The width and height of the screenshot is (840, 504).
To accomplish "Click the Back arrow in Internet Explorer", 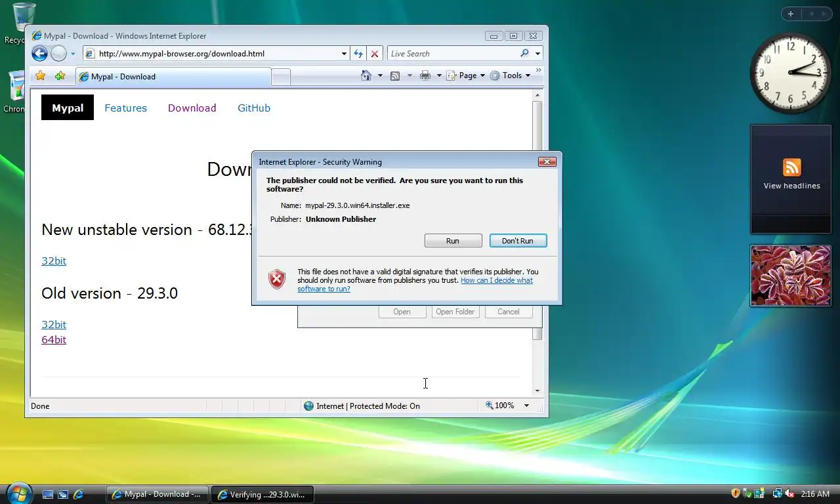I will 39,54.
